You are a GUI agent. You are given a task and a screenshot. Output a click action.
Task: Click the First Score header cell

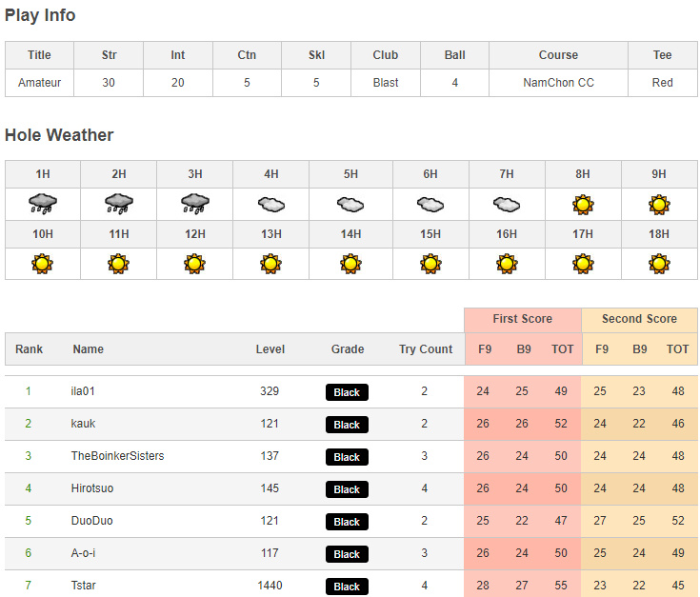click(522, 319)
